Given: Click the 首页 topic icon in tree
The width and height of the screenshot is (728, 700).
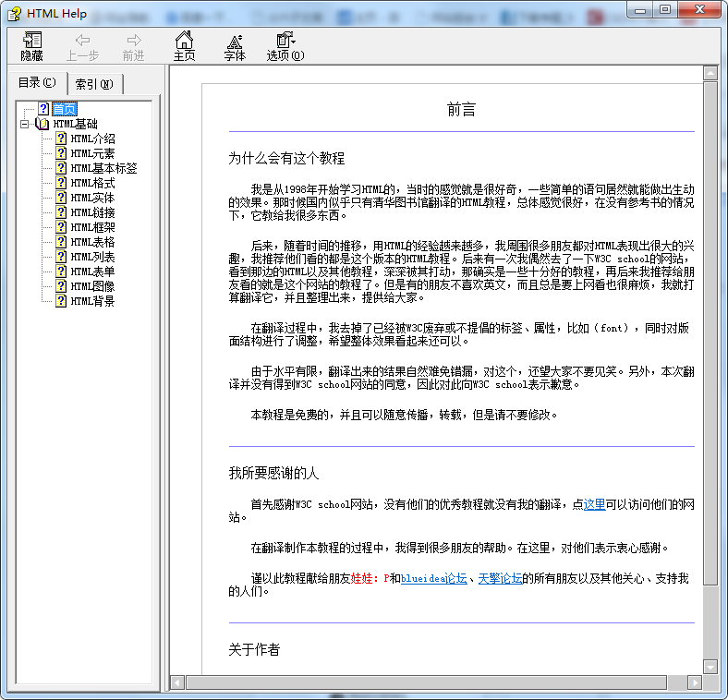Looking at the screenshot, I should tap(43, 109).
